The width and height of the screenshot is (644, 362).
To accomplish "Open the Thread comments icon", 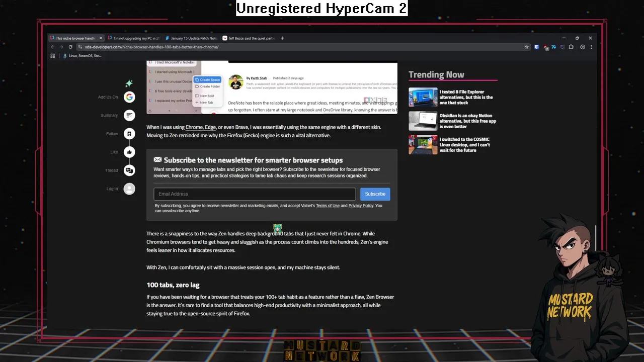I will (x=129, y=170).
